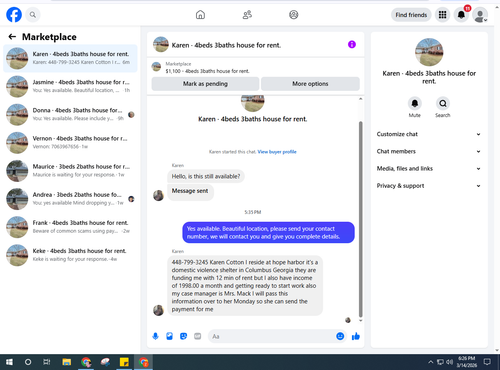Mute the conversation using the bell icon
This screenshot has width=500, height=370.
(415, 103)
